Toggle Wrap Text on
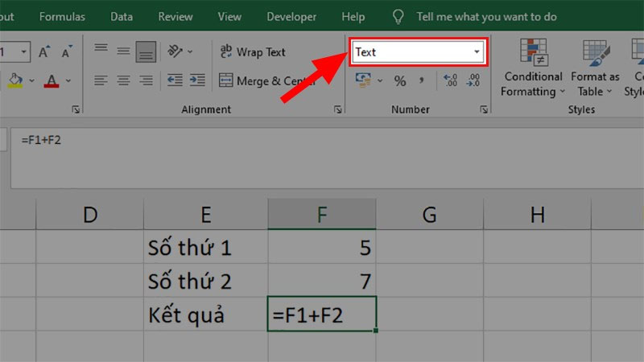This screenshot has height=362, width=644. [x=253, y=52]
